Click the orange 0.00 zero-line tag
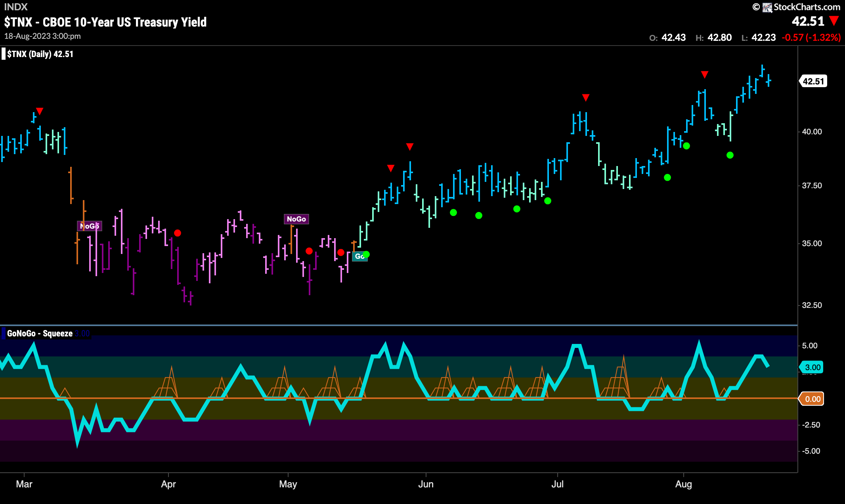 (812, 399)
